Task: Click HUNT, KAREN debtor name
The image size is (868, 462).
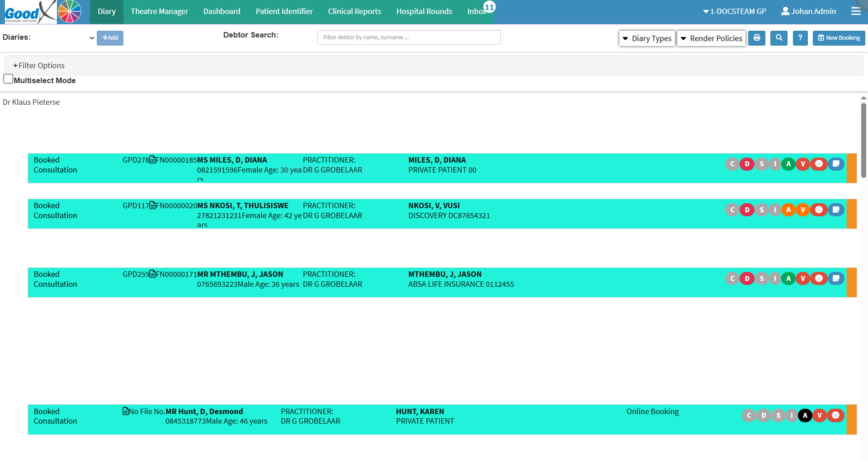Action: (x=420, y=411)
